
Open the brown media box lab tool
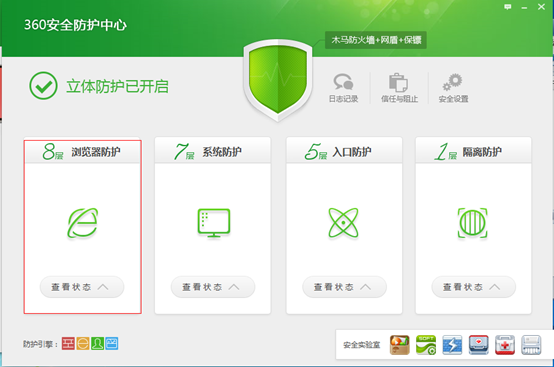[400, 345]
